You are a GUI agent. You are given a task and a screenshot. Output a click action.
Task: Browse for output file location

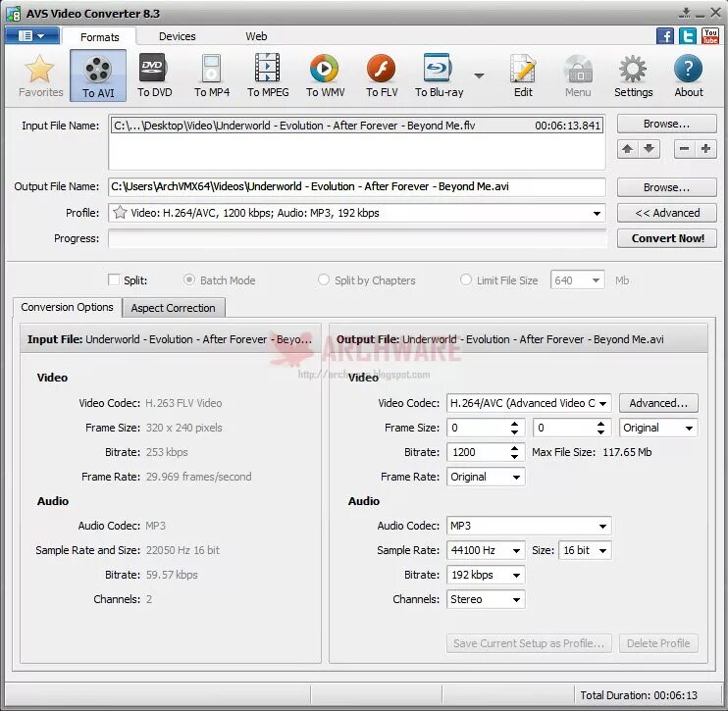[666, 187]
